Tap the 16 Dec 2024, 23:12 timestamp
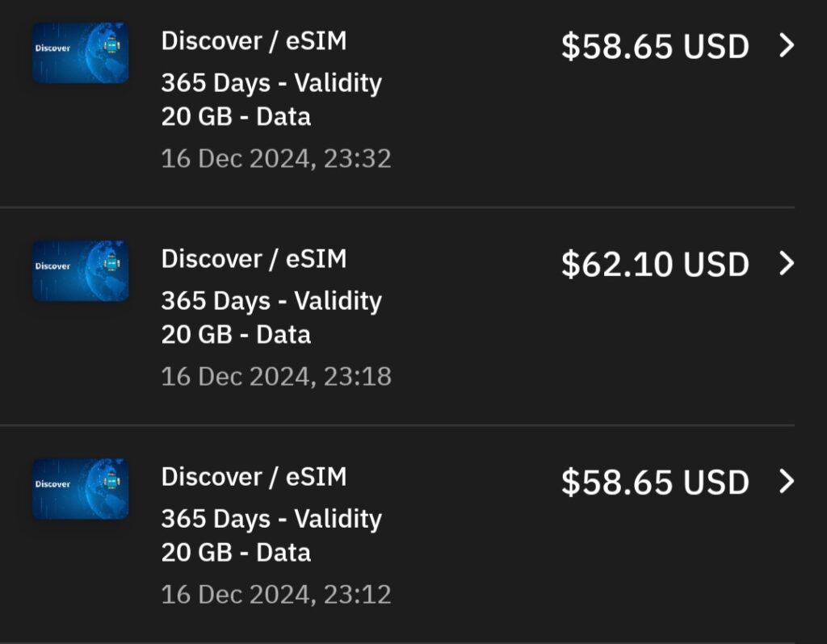Screen dimensions: 827x644 point(276,595)
